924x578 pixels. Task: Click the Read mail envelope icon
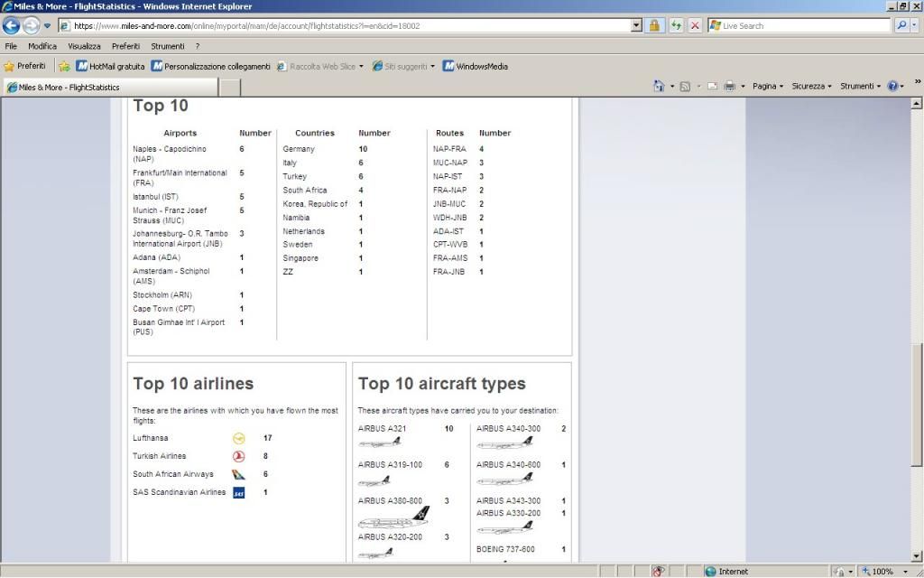(713, 86)
